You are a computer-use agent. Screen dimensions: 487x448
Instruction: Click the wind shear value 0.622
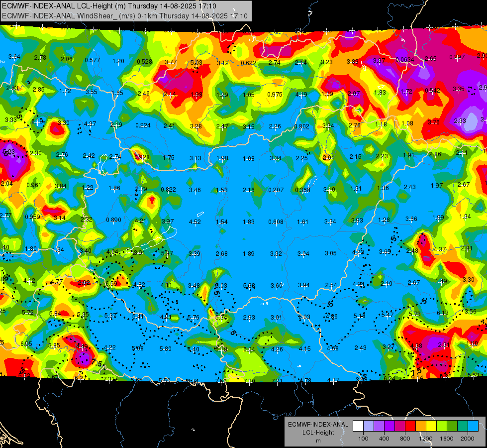tap(248, 63)
